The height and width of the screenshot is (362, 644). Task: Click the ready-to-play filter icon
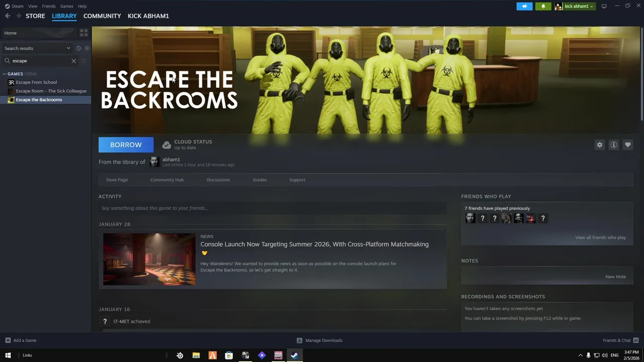coord(87,48)
